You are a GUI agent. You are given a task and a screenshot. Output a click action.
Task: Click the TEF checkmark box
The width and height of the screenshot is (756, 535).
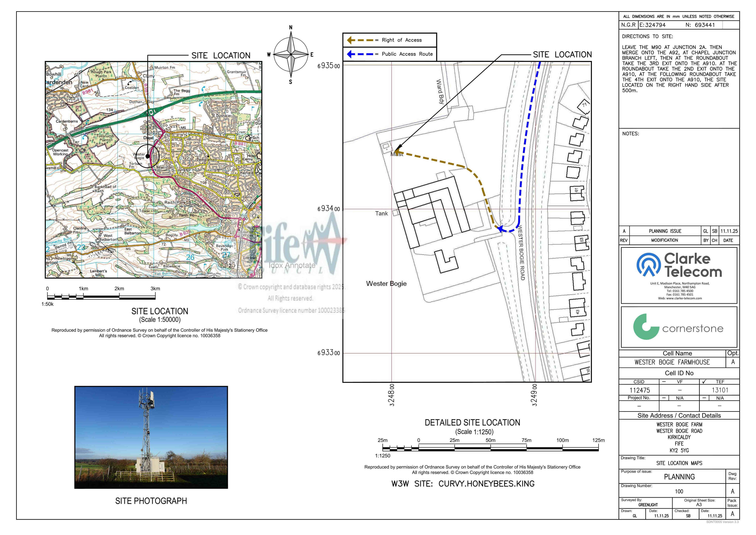704,382
